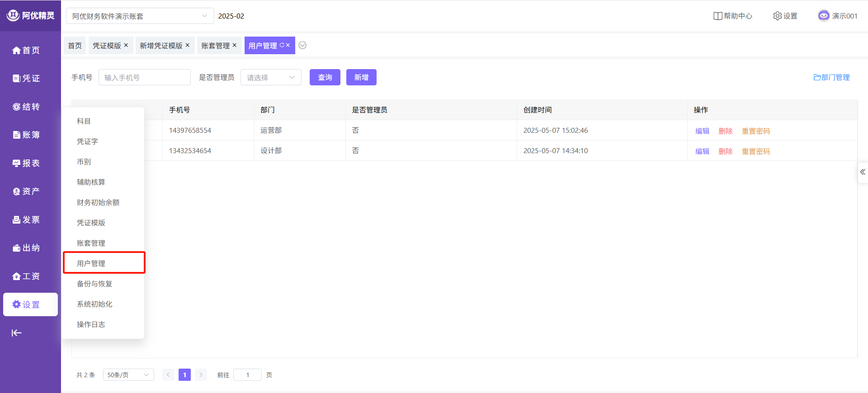
Task: Click the Home icon in the sidebar
Action: 16,51
